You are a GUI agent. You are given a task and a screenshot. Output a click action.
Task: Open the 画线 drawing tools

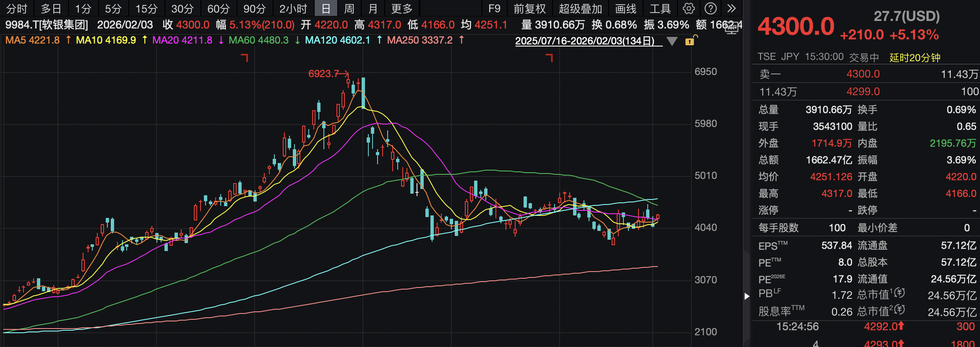click(626, 8)
